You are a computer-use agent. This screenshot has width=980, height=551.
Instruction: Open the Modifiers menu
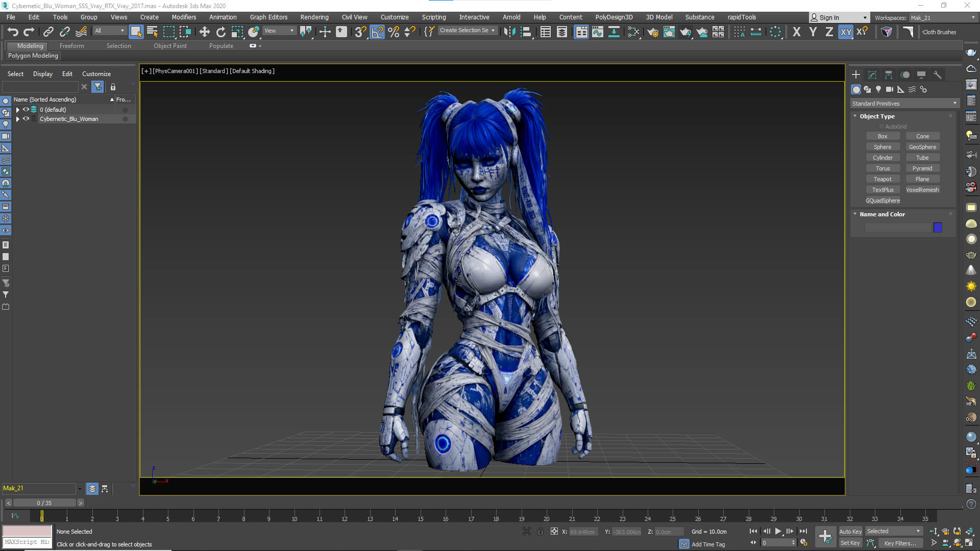point(184,17)
